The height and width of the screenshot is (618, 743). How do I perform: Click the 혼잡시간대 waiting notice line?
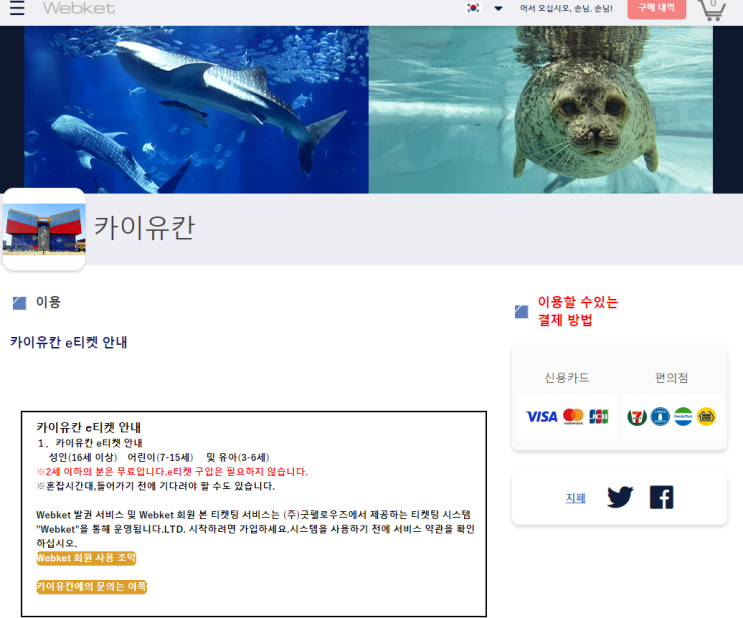(x=155, y=486)
